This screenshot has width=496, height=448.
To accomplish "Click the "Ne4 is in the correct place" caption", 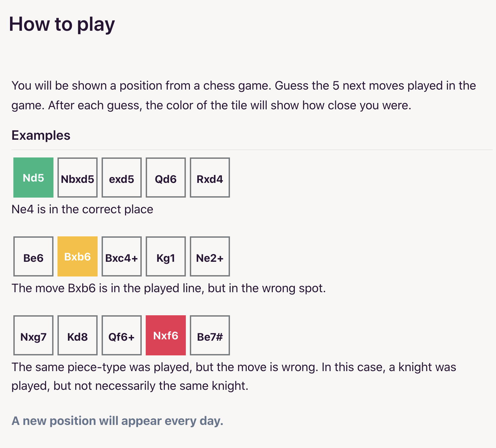I will point(82,209).
